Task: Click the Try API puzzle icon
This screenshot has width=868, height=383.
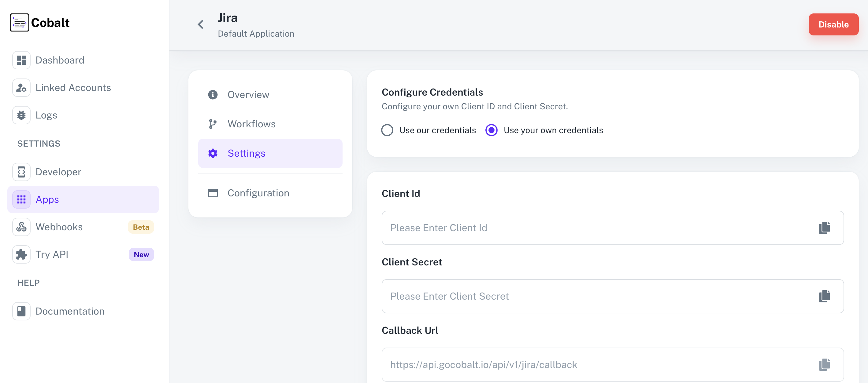Action: click(21, 254)
